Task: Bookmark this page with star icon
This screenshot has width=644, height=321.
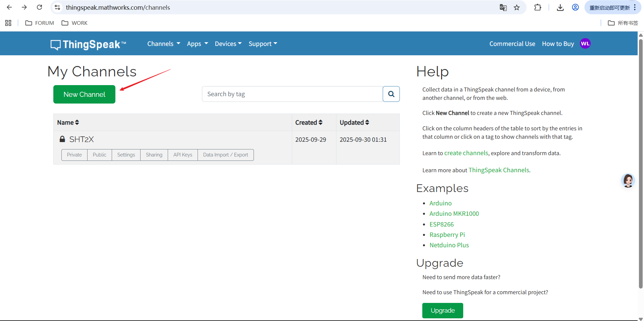Action: [x=517, y=7]
